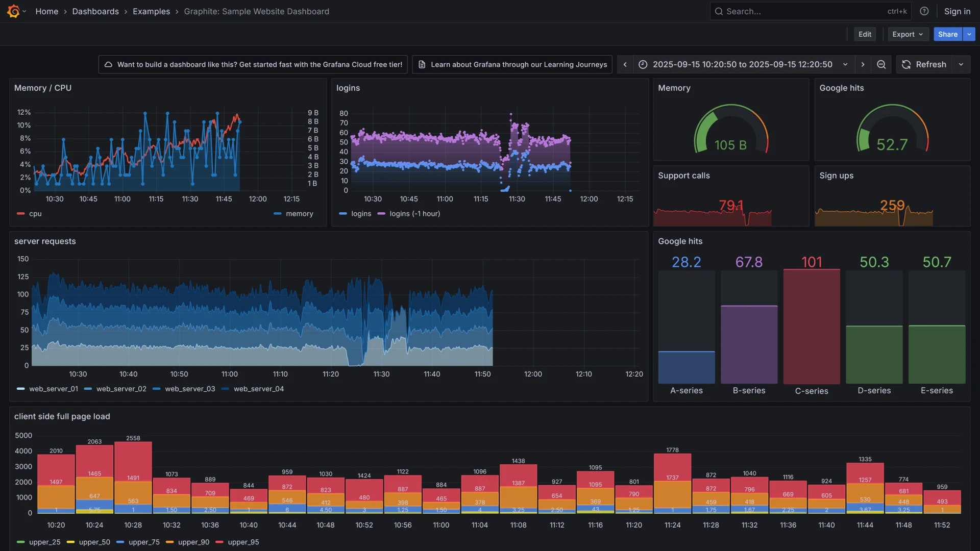Click the Grafana logo icon
This screenshot has width=980, height=551.
12,11
